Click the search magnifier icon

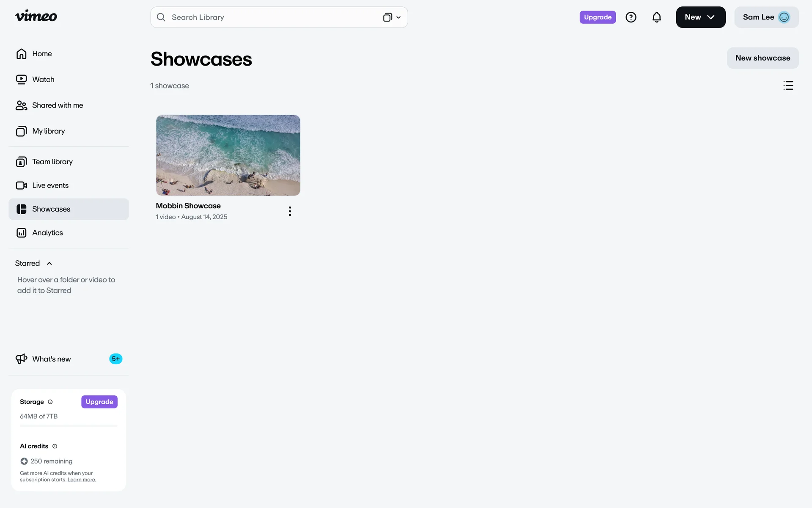[x=161, y=17]
